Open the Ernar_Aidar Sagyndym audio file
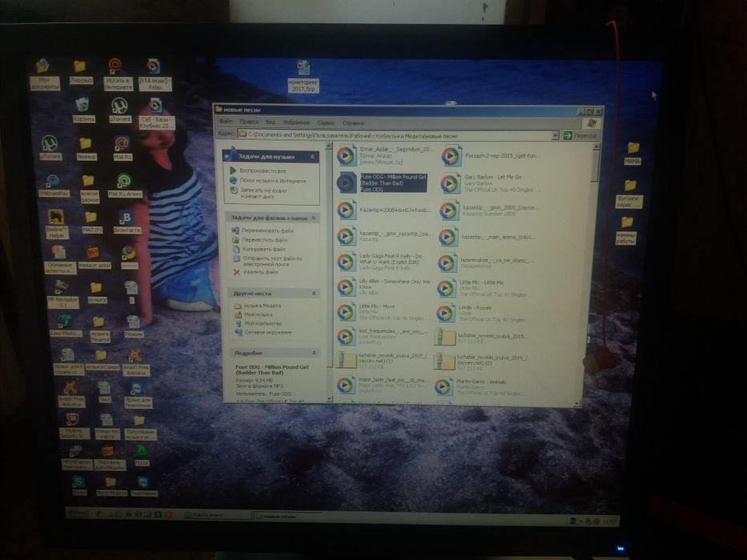747x560 pixels. 384,155
